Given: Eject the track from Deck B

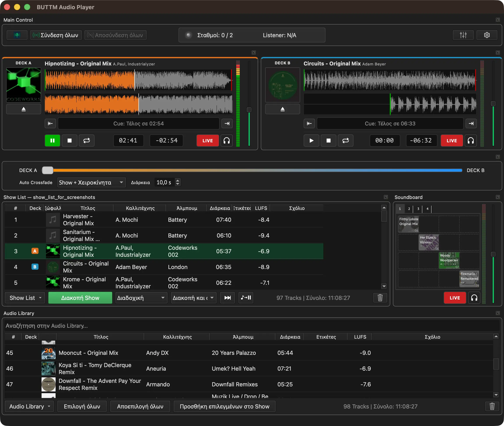Looking at the screenshot, I should [282, 109].
